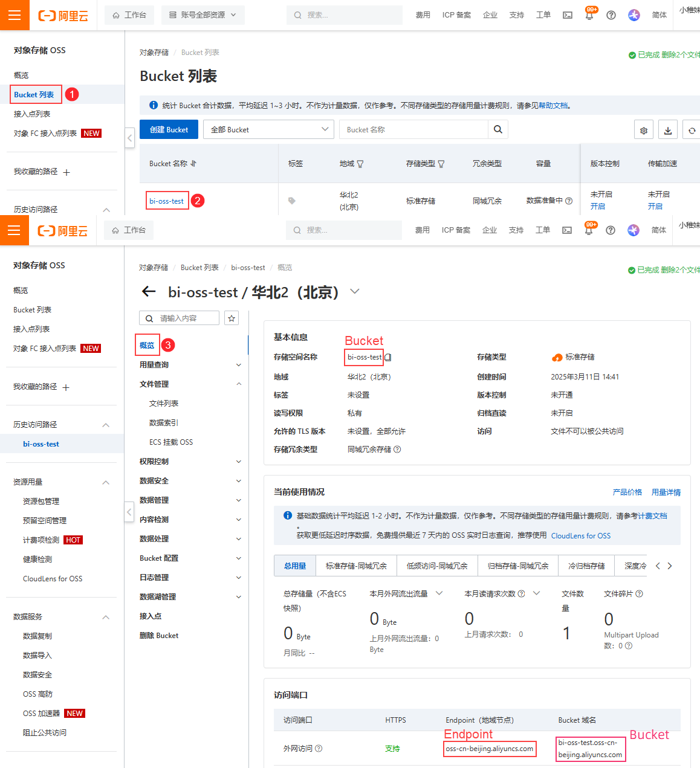Open Overview item in bucket menu

coord(147,346)
